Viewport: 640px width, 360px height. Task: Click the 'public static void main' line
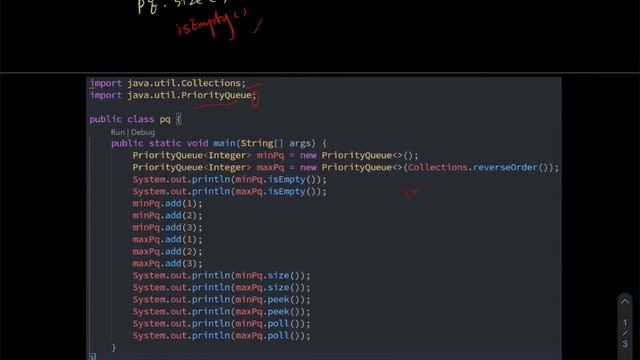219,143
